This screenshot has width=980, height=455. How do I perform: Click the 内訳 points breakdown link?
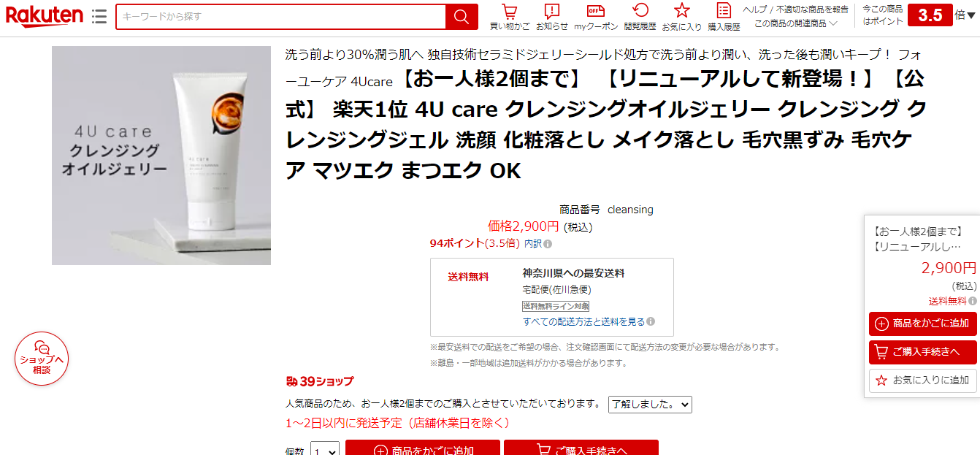pyautogui.click(x=533, y=244)
